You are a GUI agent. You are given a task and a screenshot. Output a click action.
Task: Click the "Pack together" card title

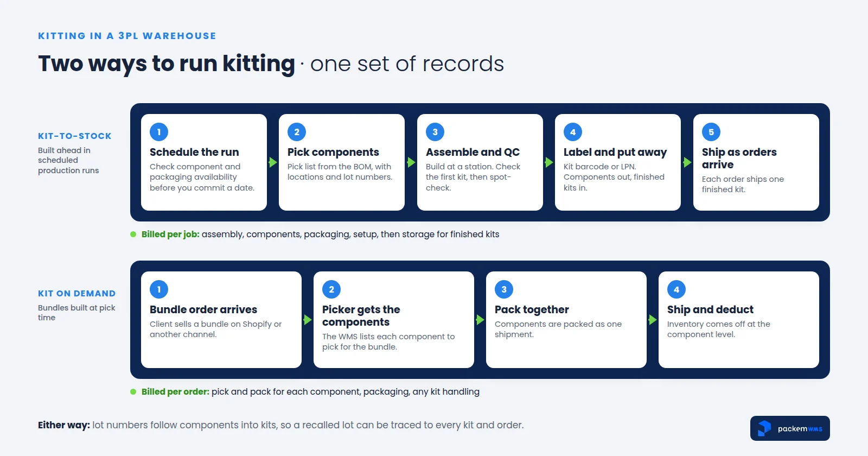(x=532, y=309)
